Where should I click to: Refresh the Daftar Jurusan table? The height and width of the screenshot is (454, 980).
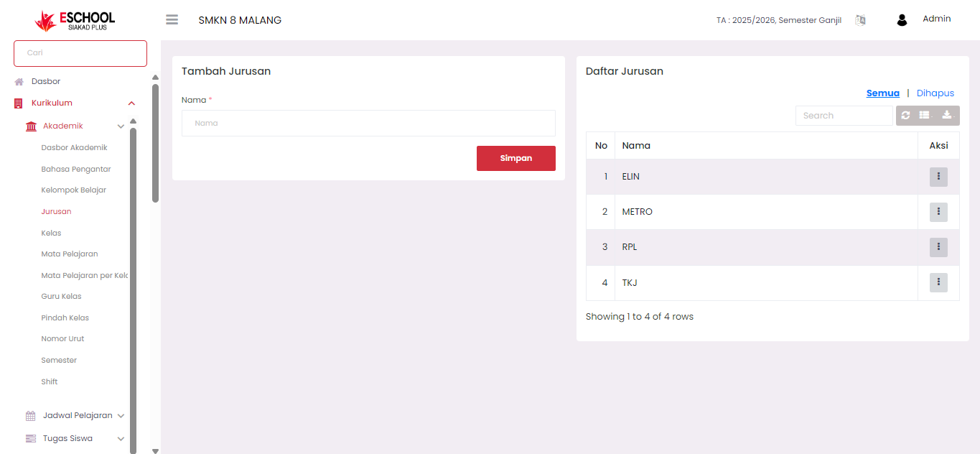click(x=906, y=116)
